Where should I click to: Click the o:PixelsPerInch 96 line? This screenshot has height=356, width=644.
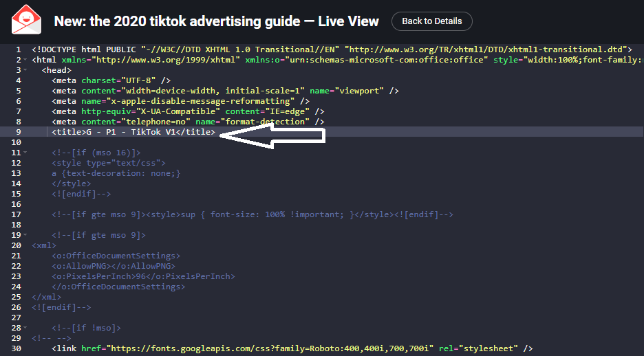tap(143, 276)
